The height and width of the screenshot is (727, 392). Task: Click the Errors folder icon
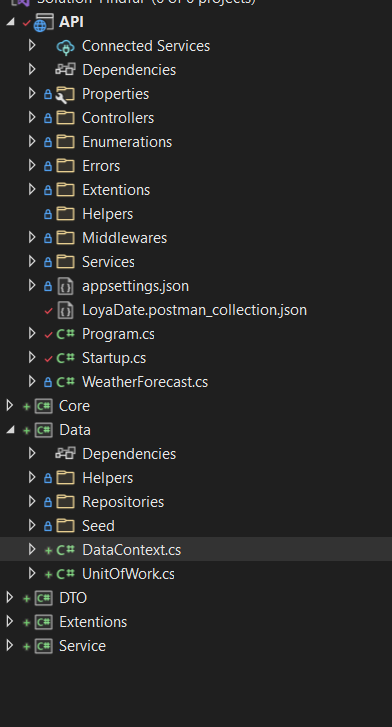65,166
